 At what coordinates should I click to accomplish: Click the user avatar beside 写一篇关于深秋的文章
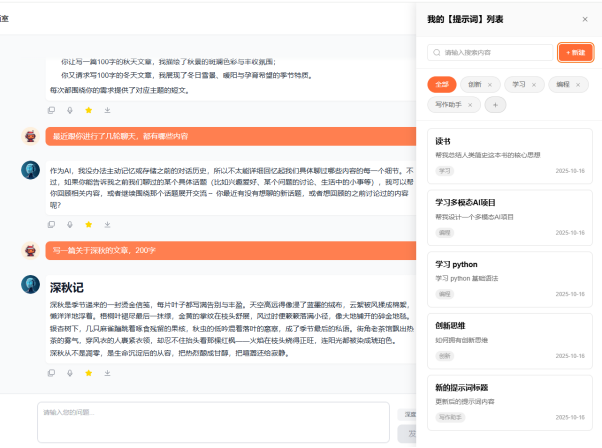30,251
